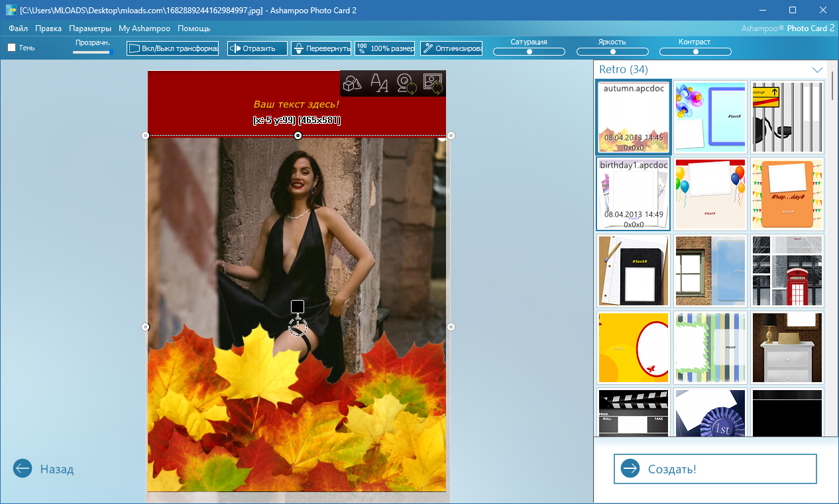Open the text tool (AA) icon
839x504 pixels.
click(379, 83)
